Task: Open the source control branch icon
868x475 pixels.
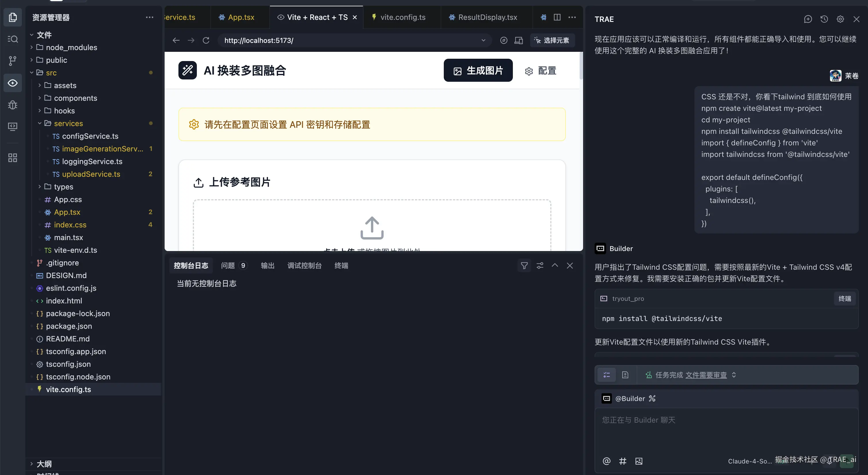Action: (12, 61)
